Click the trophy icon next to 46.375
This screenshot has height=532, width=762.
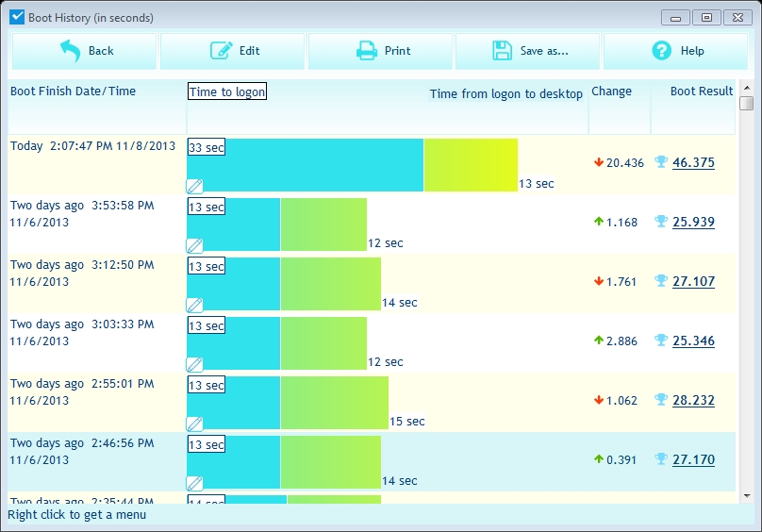661,162
